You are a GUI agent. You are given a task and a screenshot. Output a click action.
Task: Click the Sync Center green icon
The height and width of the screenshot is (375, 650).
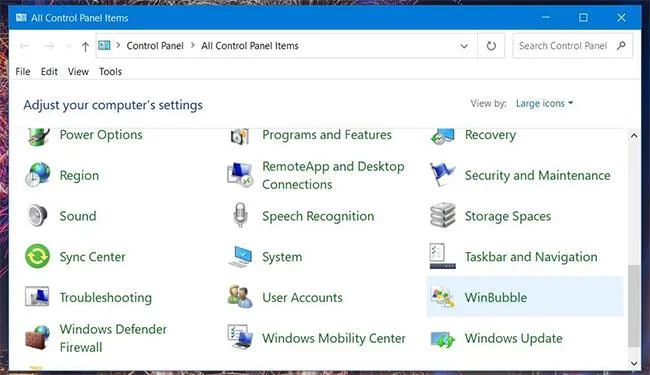click(x=38, y=256)
